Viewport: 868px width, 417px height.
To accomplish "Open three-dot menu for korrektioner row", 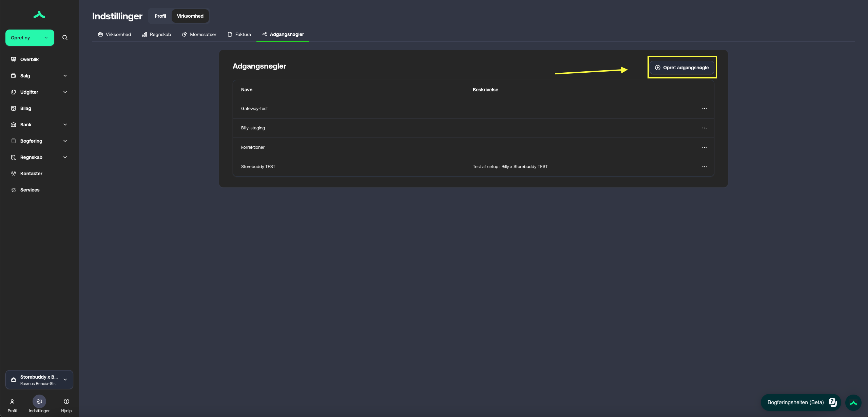I will point(704,147).
